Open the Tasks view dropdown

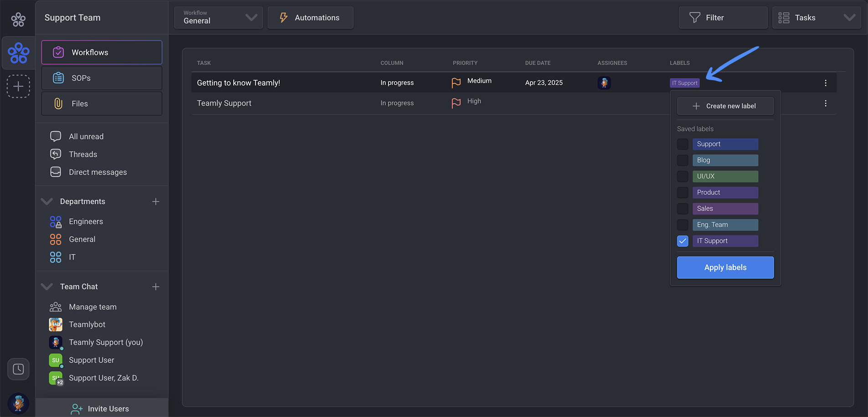pyautogui.click(x=817, y=17)
